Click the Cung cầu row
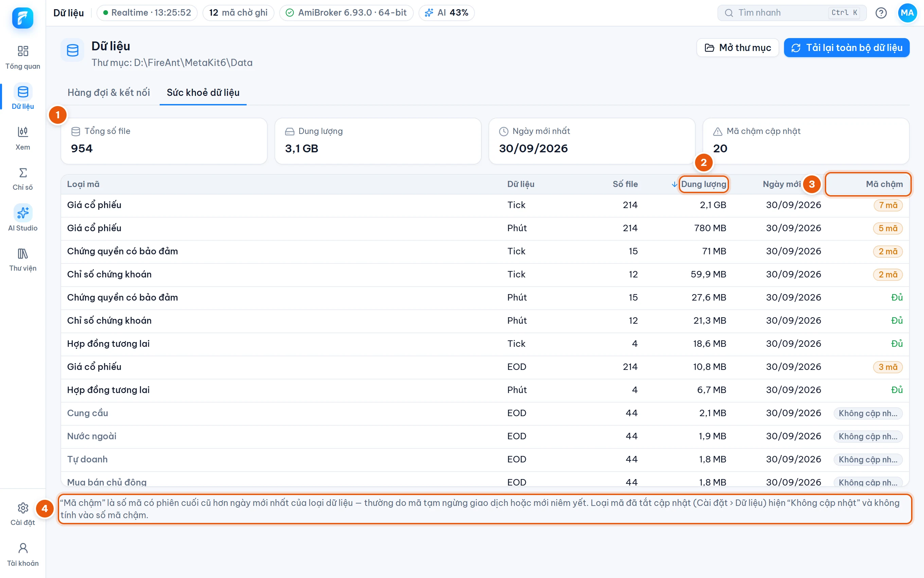Screen dimensions: 924x578 pyautogui.click(x=485, y=413)
